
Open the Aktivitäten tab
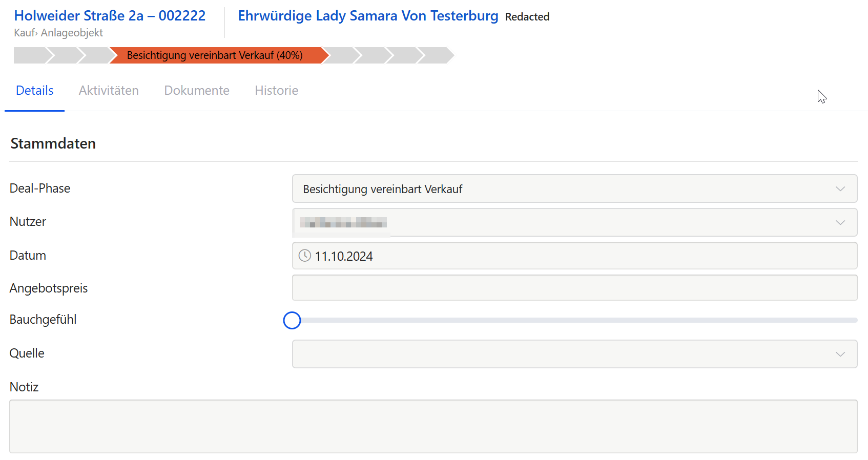click(109, 91)
